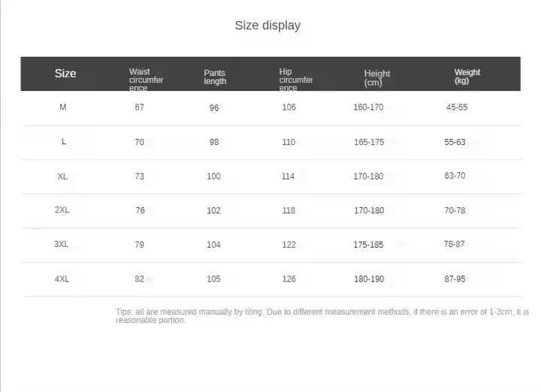
Task: Click the height range 180-190
Action: (x=369, y=279)
